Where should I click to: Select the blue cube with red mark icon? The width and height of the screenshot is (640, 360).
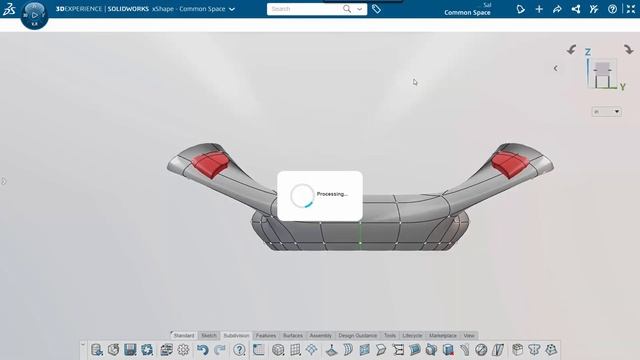tap(448, 350)
